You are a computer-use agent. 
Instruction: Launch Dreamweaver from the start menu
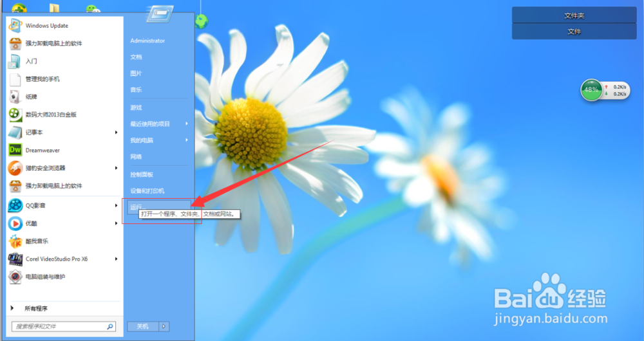(43, 150)
